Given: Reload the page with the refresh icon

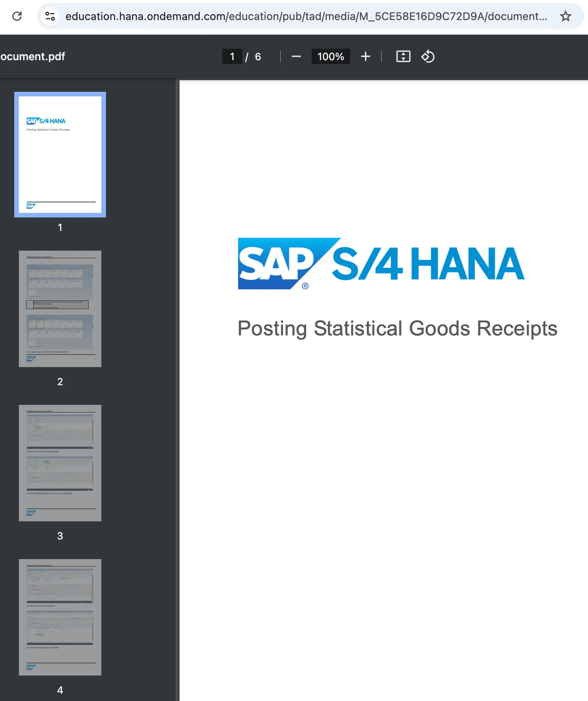Looking at the screenshot, I should (17, 16).
